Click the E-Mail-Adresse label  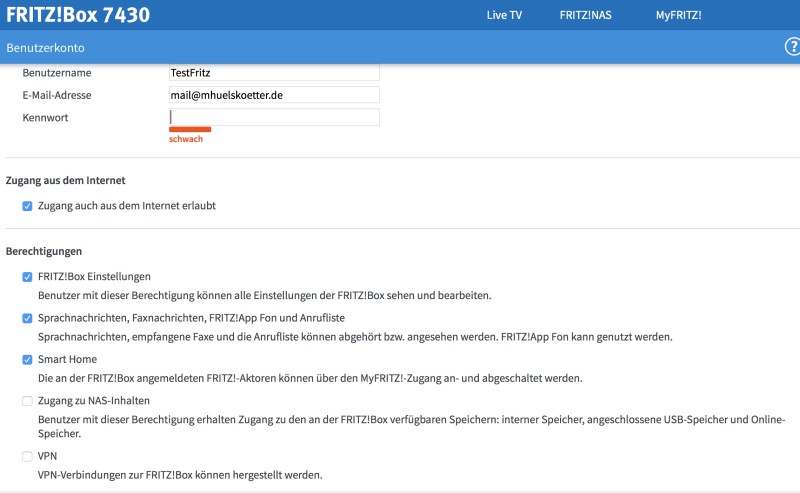pyautogui.click(x=57, y=95)
